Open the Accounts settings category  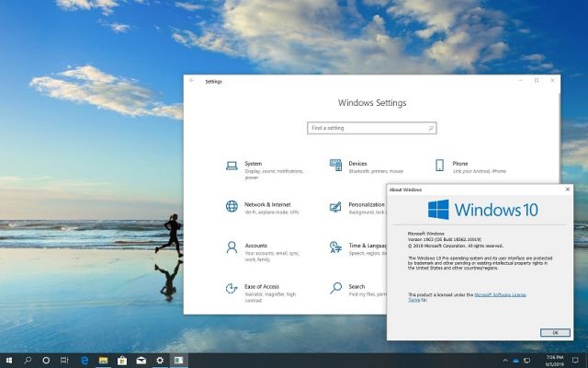click(x=255, y=246)
